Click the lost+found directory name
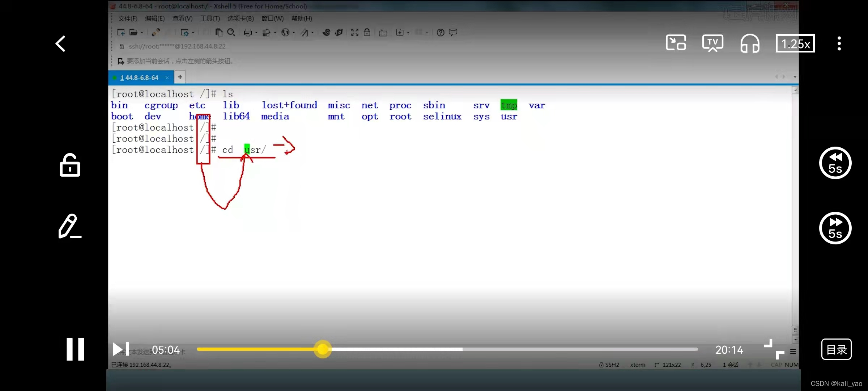 (289, 105)
